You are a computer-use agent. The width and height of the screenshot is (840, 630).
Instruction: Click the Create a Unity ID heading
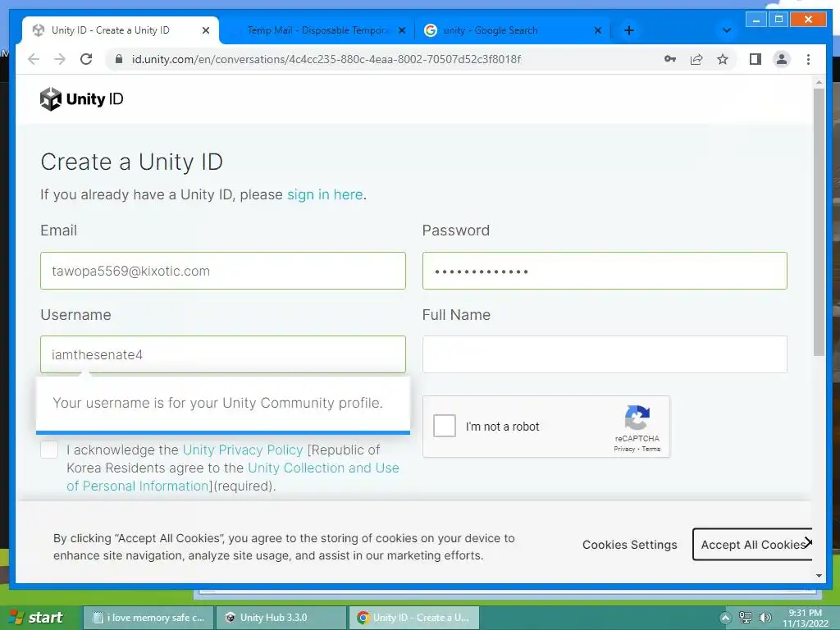132,162
